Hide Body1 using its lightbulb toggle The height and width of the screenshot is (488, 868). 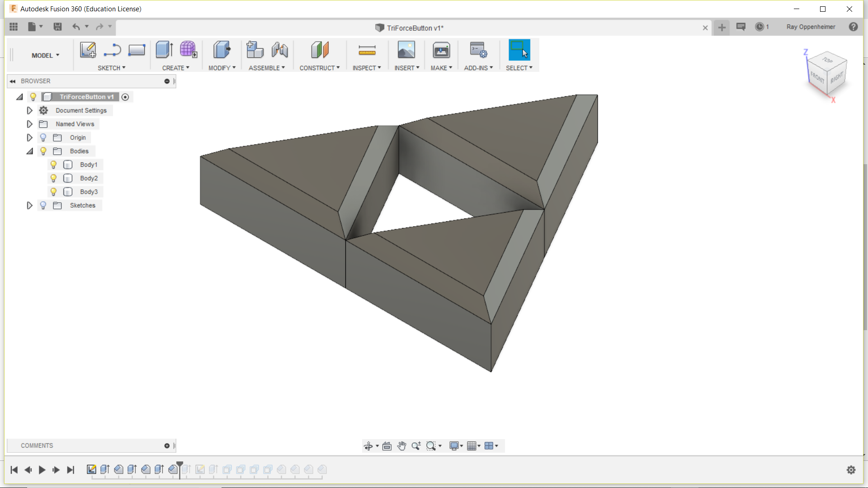(x=54, y=165)
